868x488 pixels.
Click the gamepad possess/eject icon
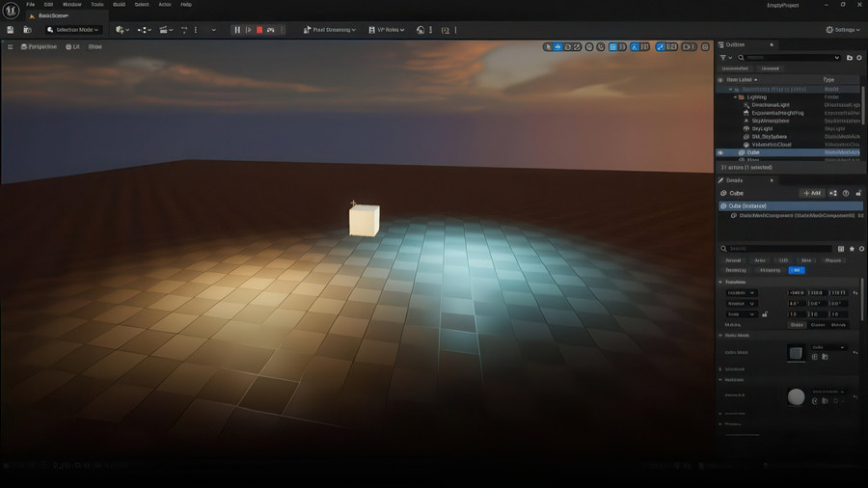tap(271, 30)
